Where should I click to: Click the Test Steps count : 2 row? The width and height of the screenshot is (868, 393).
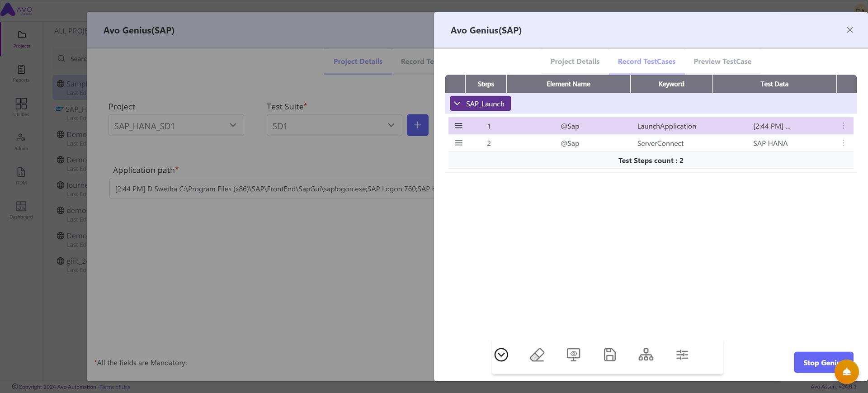[x=651, y=161]
